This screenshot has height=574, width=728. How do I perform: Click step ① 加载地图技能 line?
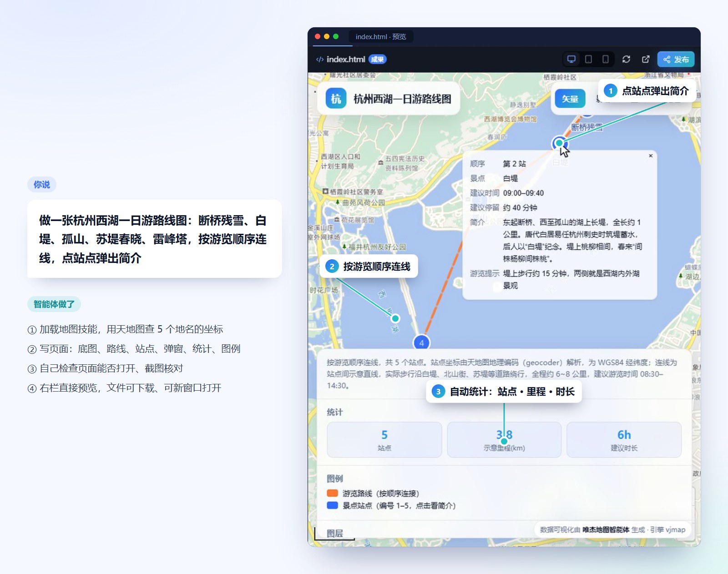tap(126, 329)
